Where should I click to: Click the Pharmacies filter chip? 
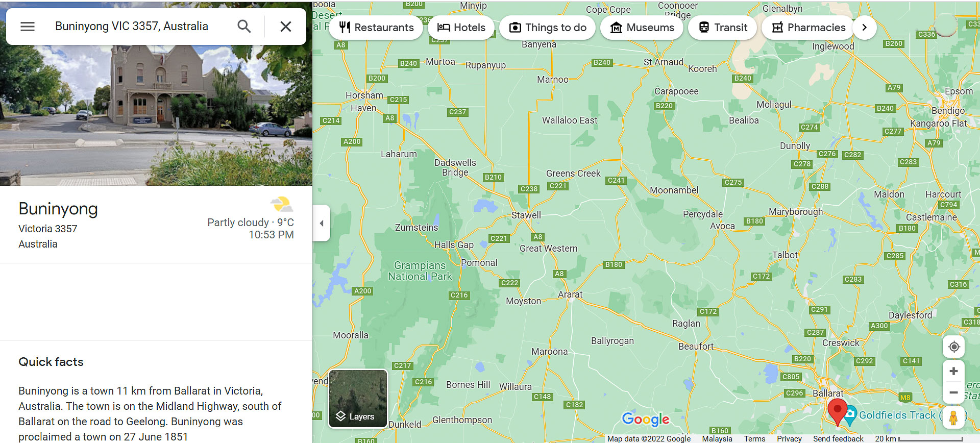tap(808, 28)
